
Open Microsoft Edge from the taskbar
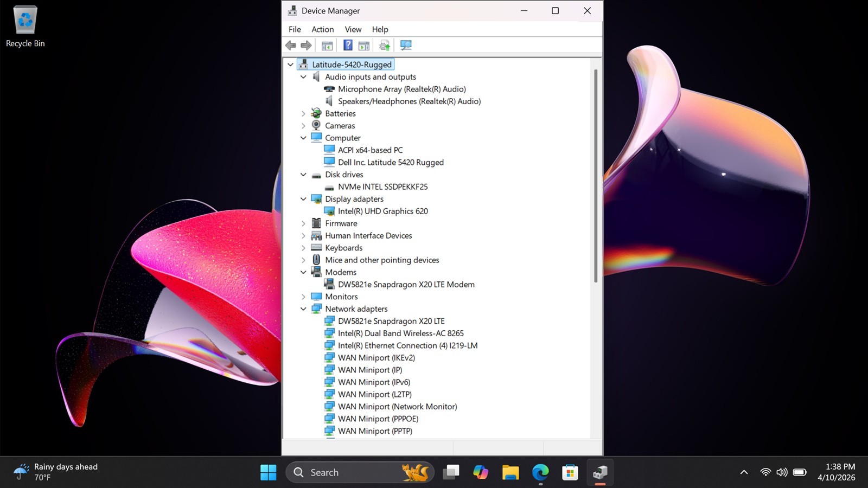pyautogui.click(x=540, y=473)
